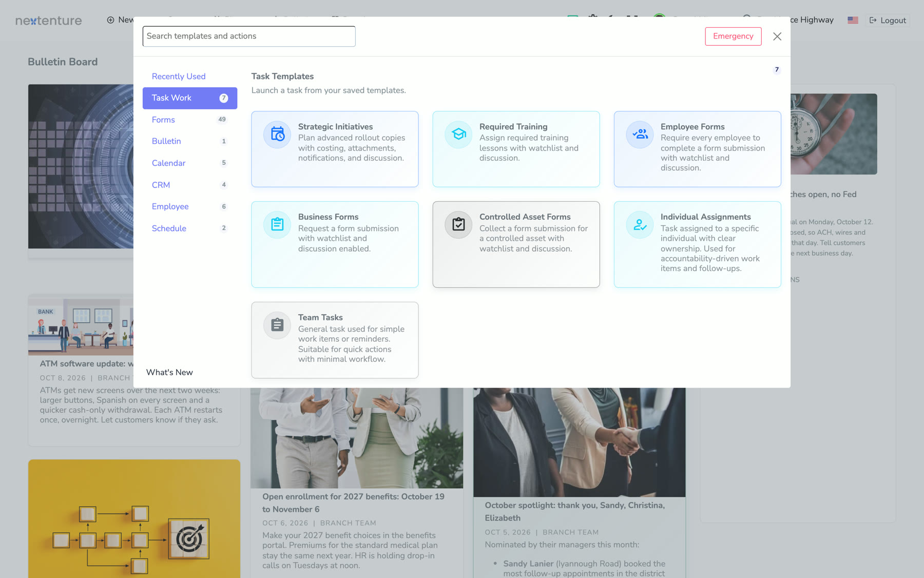Click the Emergency button
Image resolution: width=924 pixels, height=578 pixels.
click(733, 36)
